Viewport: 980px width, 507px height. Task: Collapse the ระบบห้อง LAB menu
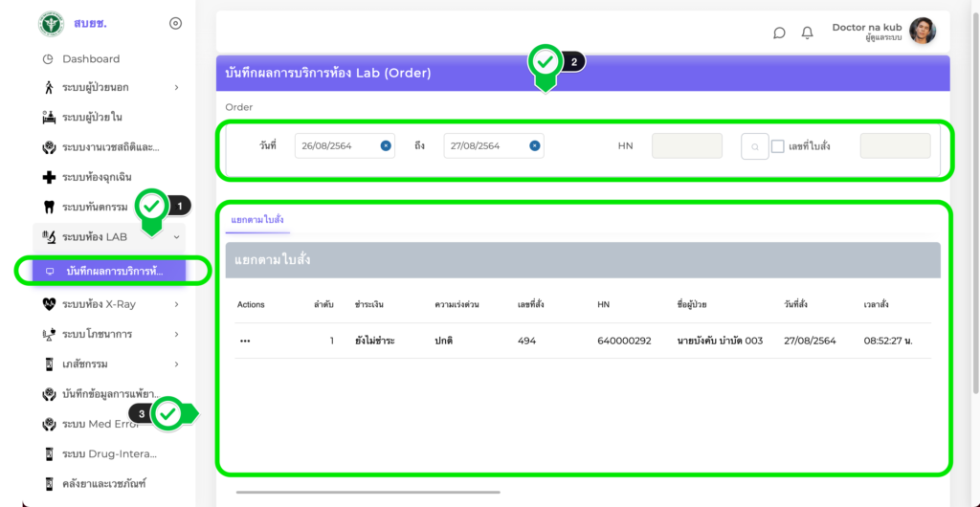(x=177, y=236)
